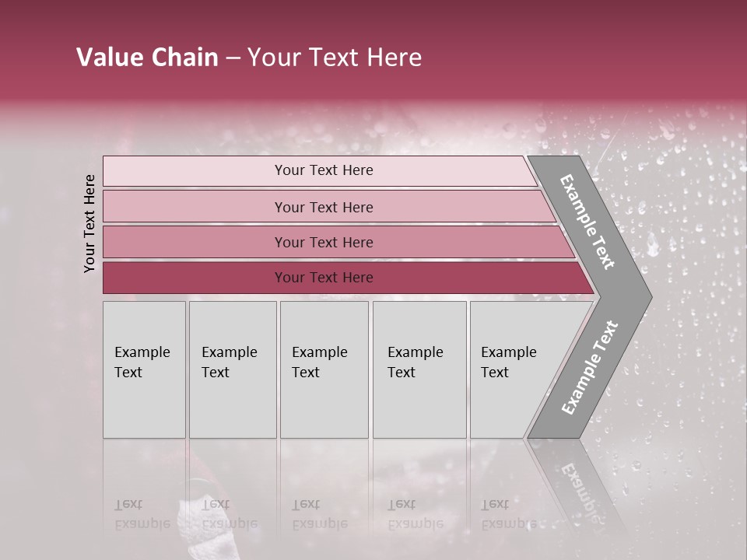Screen dimensions: 747x560
Task: Select the first gray Example Text box
Action: pos(144,369)
